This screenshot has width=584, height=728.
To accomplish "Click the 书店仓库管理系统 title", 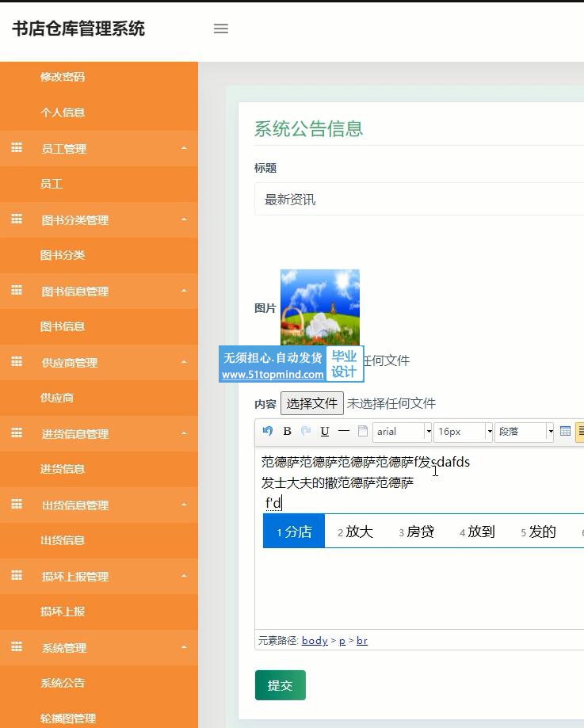I will pos(78,29).
